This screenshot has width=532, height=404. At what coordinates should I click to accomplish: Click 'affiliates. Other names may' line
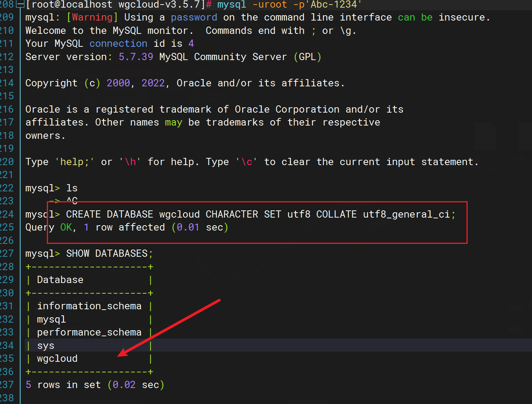coord(203,122)
